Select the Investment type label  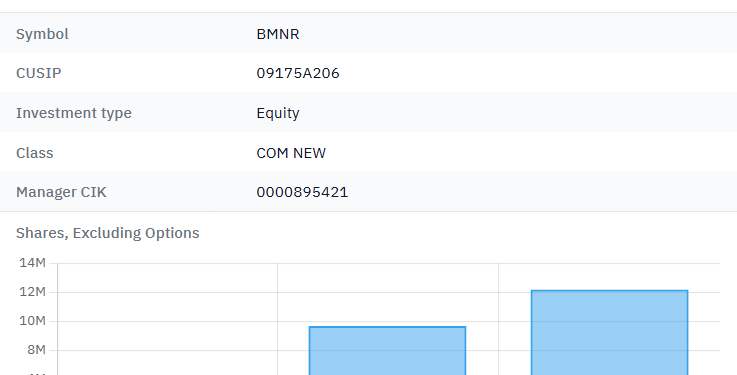coord(74,113)
